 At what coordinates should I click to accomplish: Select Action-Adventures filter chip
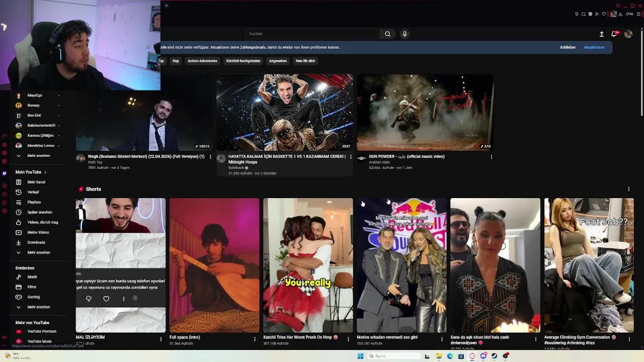click(202, 61)
